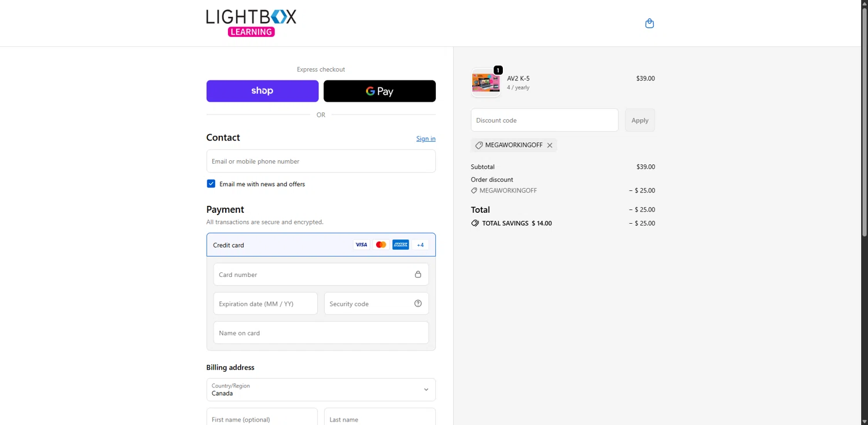Screen dimensions: 868x425
Task: Pay with Google Pay express checkout
Action: pyautogui.click(x=380, y=91)
